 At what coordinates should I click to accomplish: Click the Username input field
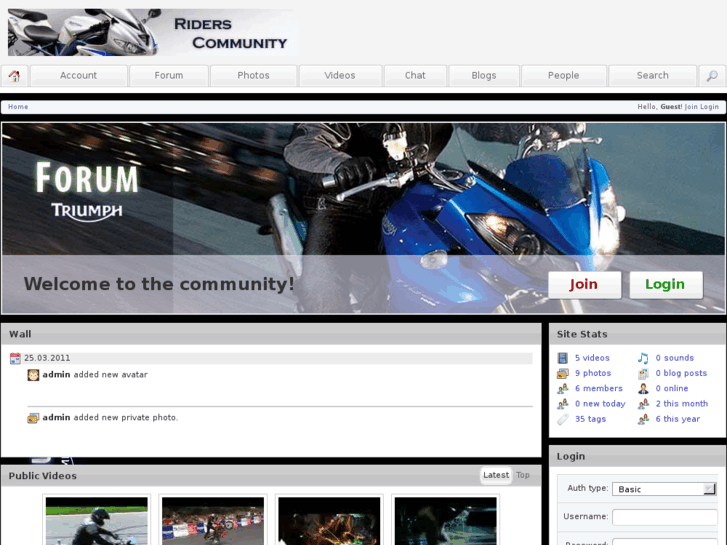click(x=664, y=517)
